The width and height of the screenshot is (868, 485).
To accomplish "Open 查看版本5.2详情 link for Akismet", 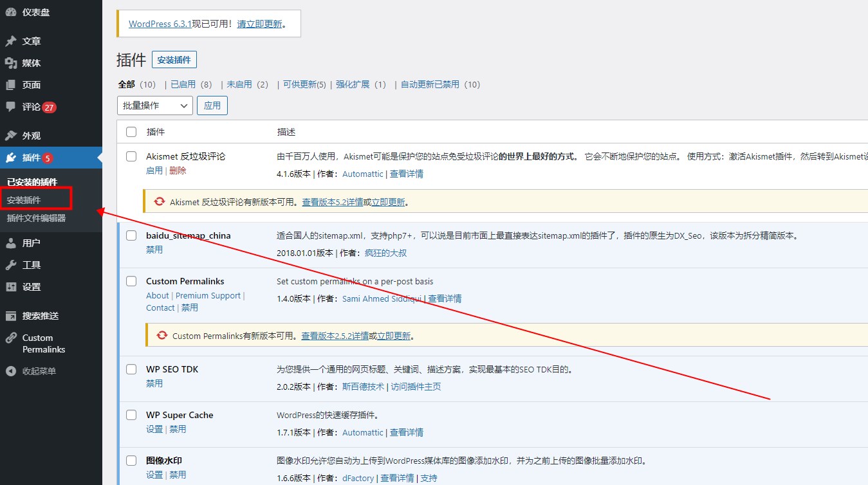I will (333, 202).
